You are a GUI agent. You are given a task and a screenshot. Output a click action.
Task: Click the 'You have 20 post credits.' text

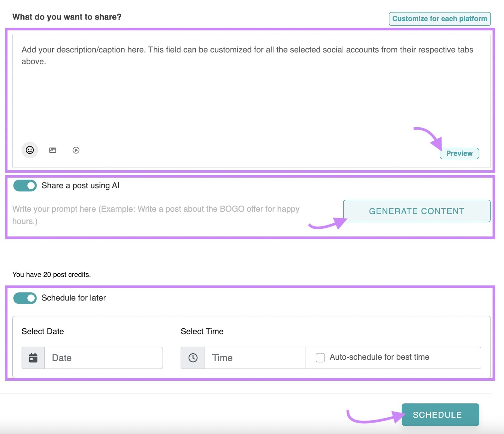(x=51, y=275)
